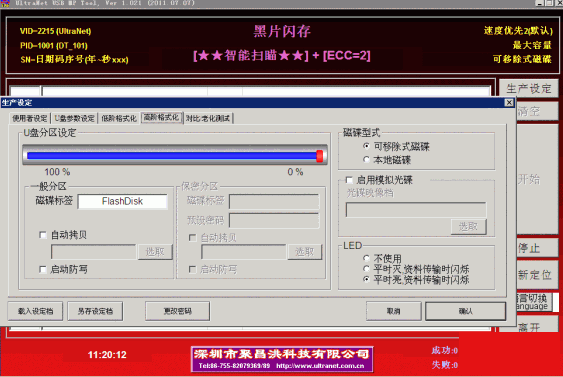
Task: Click the language switch button in main window
Action: [x=534, y=302]
